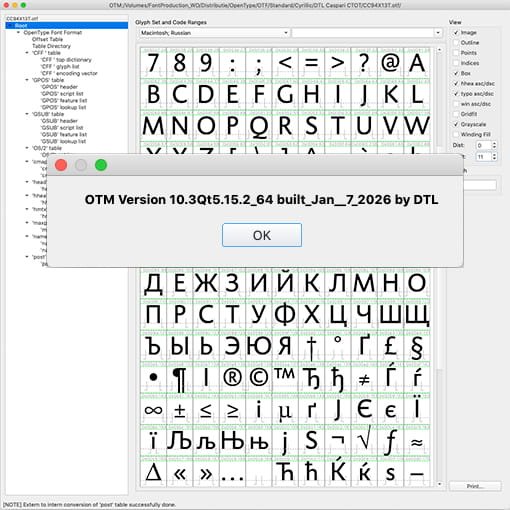Select the infinity ∞ glyph cell
The height and width of the screenshot is (510, 510).
tap(153, 409)
